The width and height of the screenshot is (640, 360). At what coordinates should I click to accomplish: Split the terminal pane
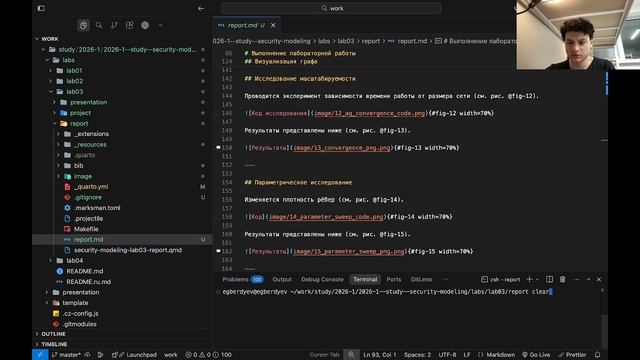(549, 280)
